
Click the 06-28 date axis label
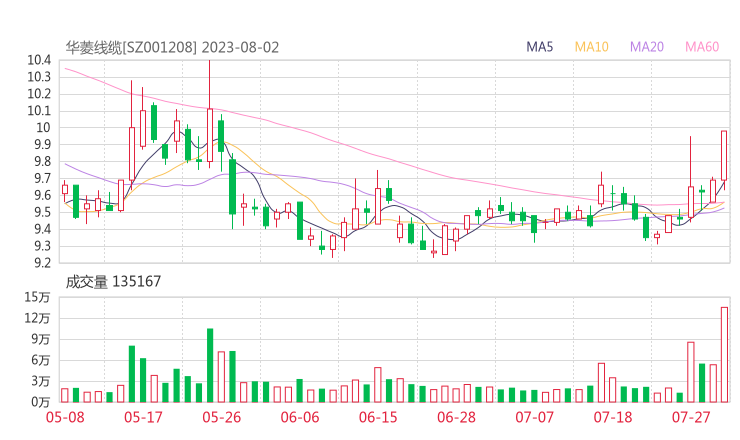tap(456, 417)
